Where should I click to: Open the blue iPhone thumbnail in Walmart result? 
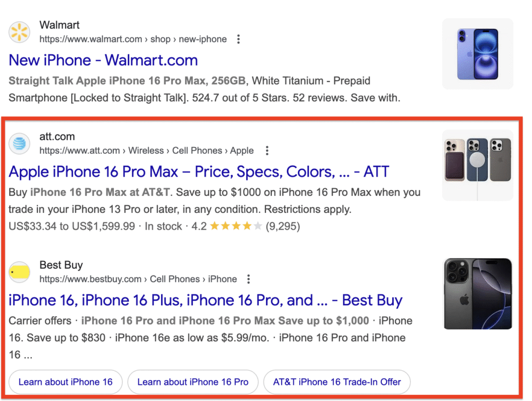478,54
